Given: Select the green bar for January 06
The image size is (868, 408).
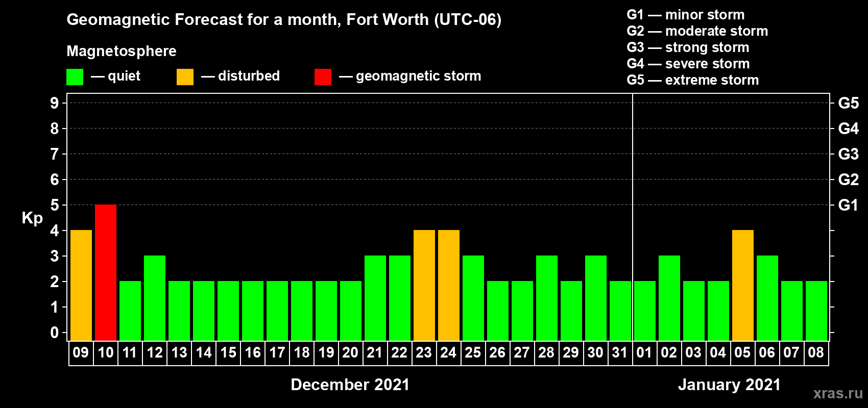Looking at the screenshot, I should 767,298.
